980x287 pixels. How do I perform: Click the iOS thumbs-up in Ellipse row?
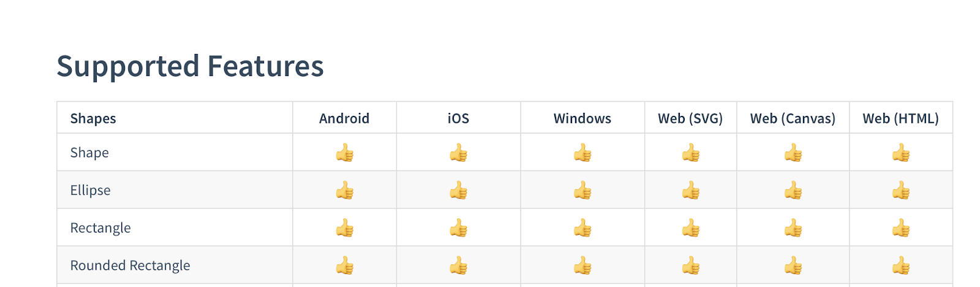coord(459,190)
